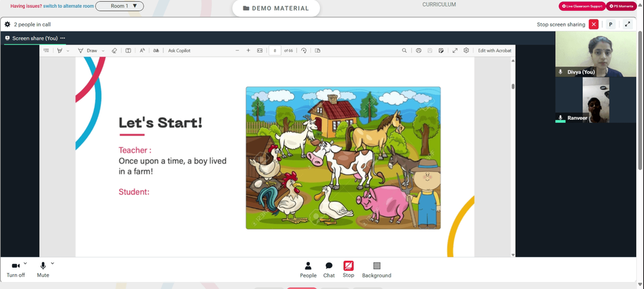
Task: Open the Screen share more options dots
Action: point(63,38)
